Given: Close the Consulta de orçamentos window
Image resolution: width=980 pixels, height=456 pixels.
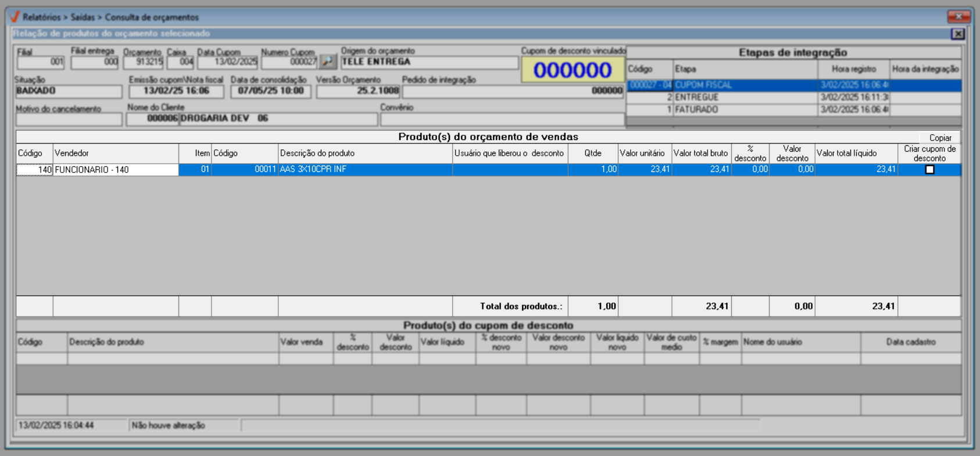Looking at the screenshot, I should (958, 16).
